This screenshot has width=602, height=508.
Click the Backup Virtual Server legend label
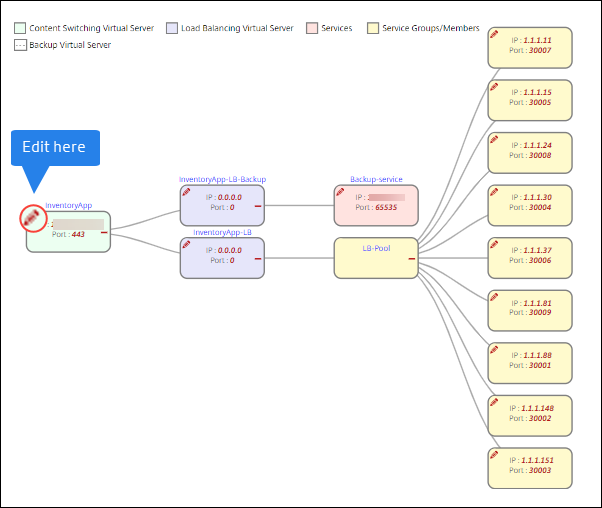click(70, 45)
